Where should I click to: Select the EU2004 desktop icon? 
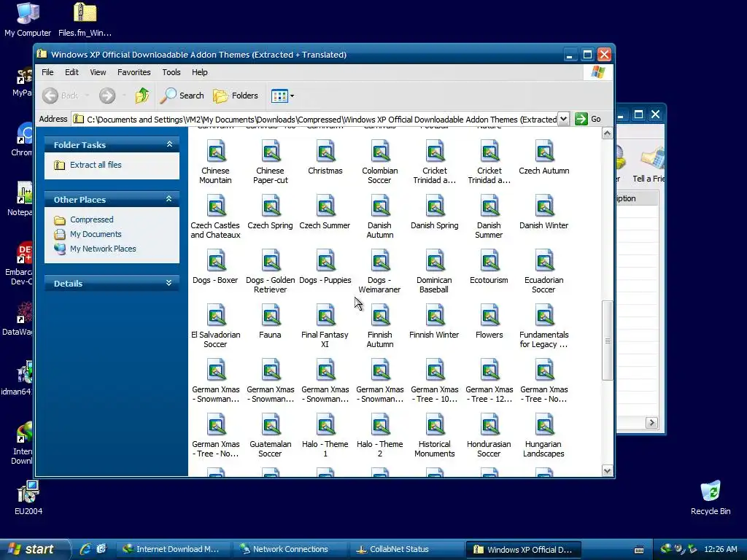(28, 497)
